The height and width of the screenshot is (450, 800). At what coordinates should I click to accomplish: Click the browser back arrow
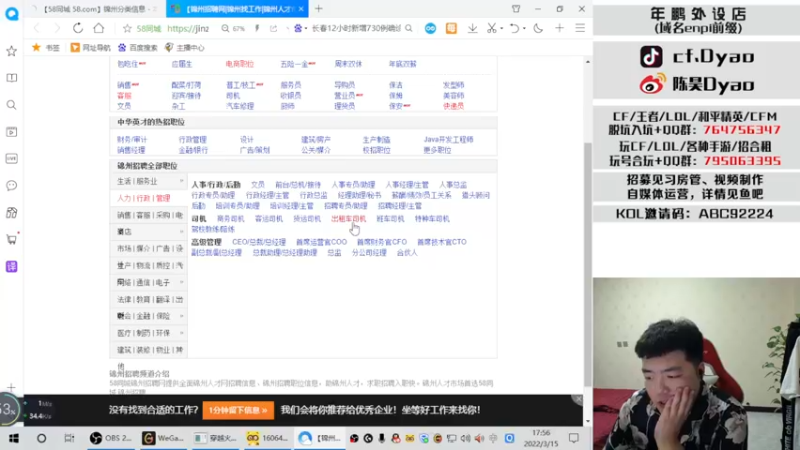(x=36, y=29)
